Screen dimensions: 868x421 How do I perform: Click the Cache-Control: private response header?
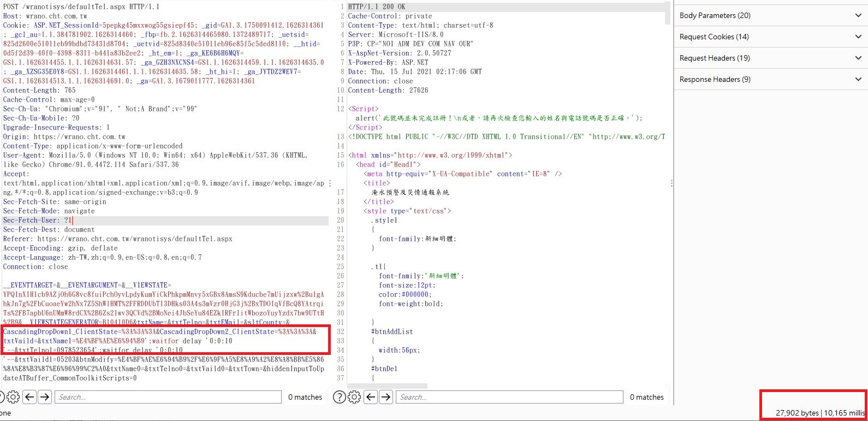point(390,16)
